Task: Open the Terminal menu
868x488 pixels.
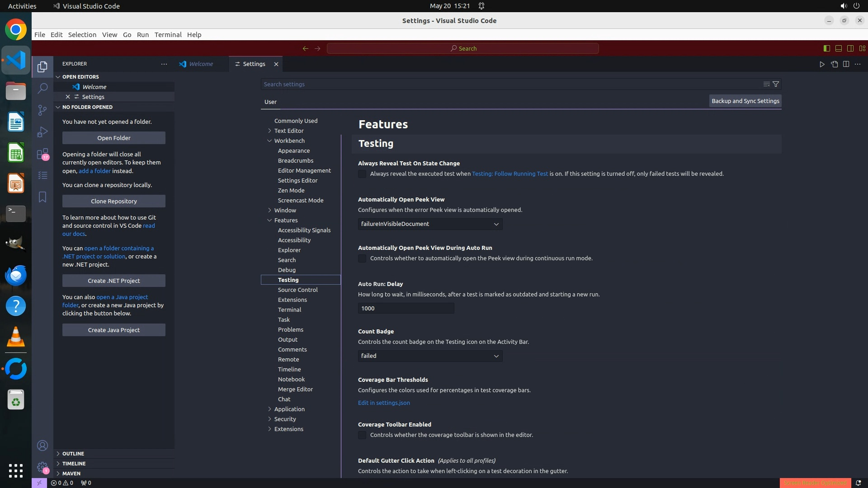Action: [168, 35]
